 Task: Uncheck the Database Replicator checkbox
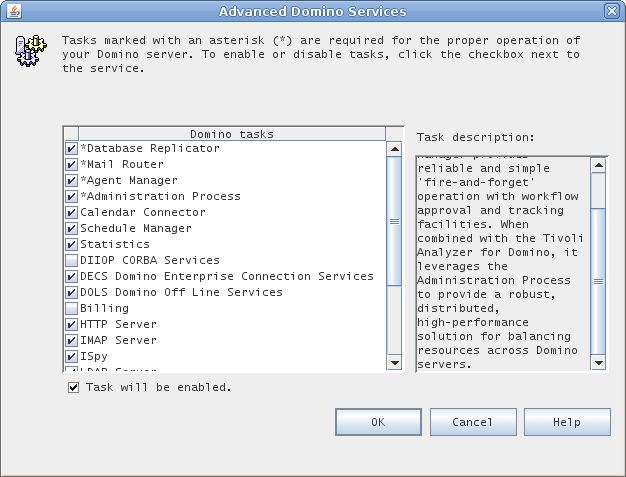[x=71, y=148]
